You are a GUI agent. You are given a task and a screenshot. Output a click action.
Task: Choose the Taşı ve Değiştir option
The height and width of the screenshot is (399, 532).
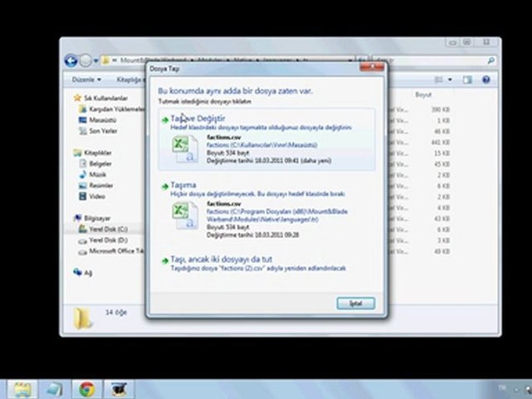pos(267,139)
